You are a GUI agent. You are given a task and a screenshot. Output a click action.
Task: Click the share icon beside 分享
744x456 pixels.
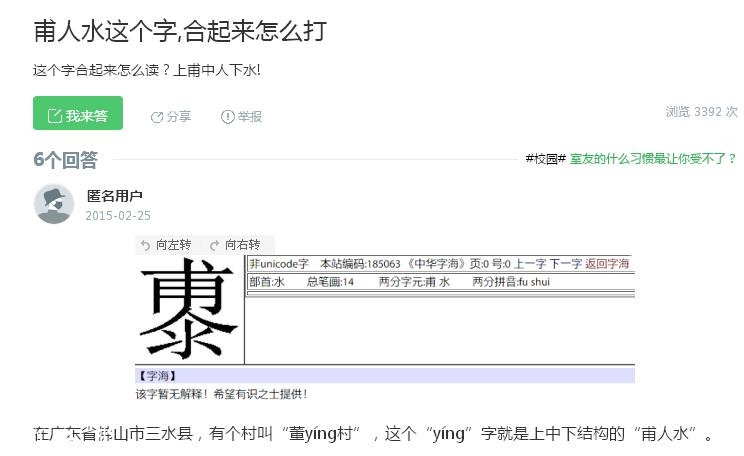pyautogui.click(x=157, y=117)
